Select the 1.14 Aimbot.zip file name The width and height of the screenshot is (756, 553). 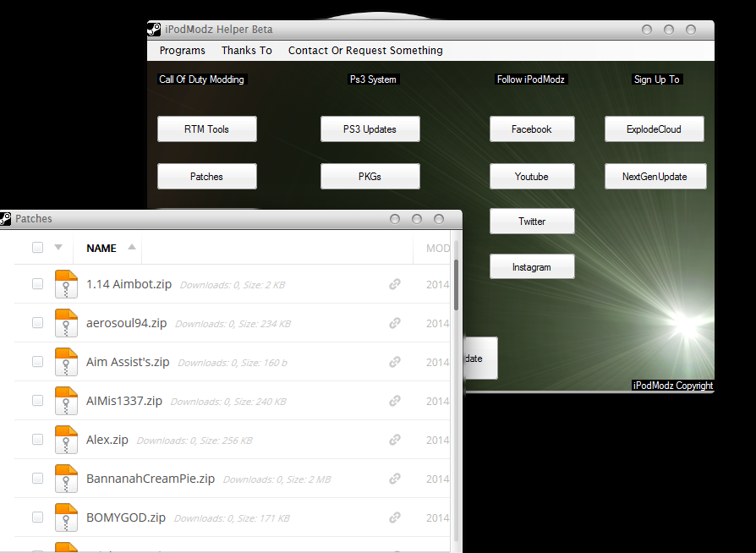(129, 284)
